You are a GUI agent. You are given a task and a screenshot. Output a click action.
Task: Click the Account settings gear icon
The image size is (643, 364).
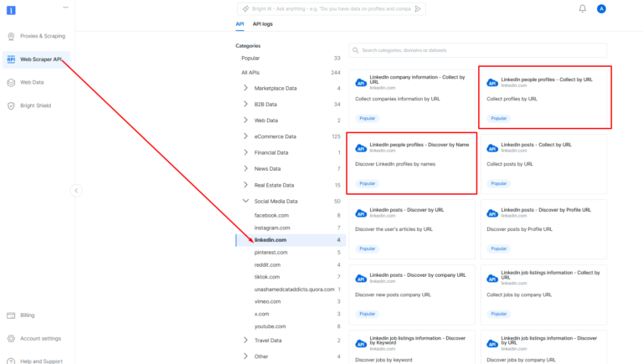(11, 338)
